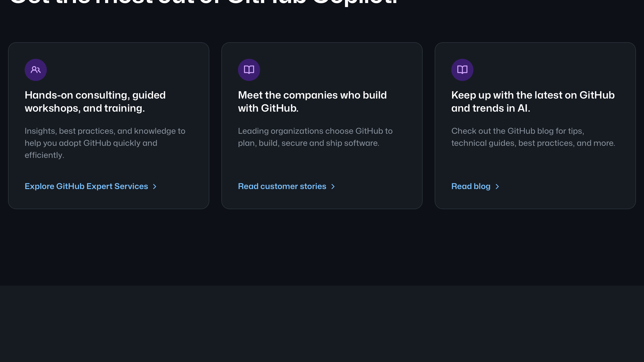This screenshot has width=644, height=362.
Task: Click the people icon on the consulting card
Action: tap(36, 70)
